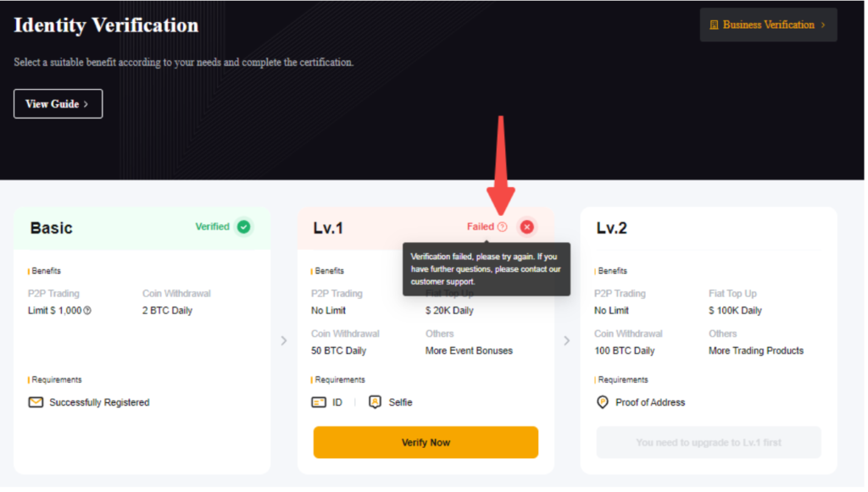Click the Proof of Address pin icon
Viewport: 868px width, 492px height.
pyautogui.click(x=603, y=402)
